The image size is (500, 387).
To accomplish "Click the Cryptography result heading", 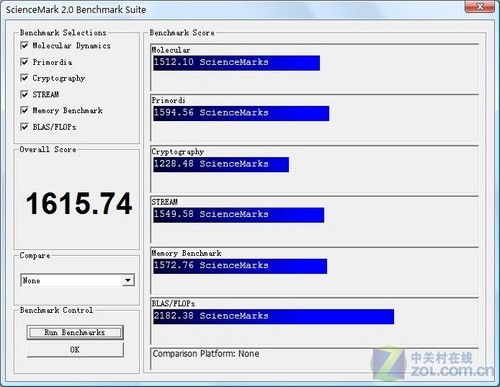I will 178,152.
